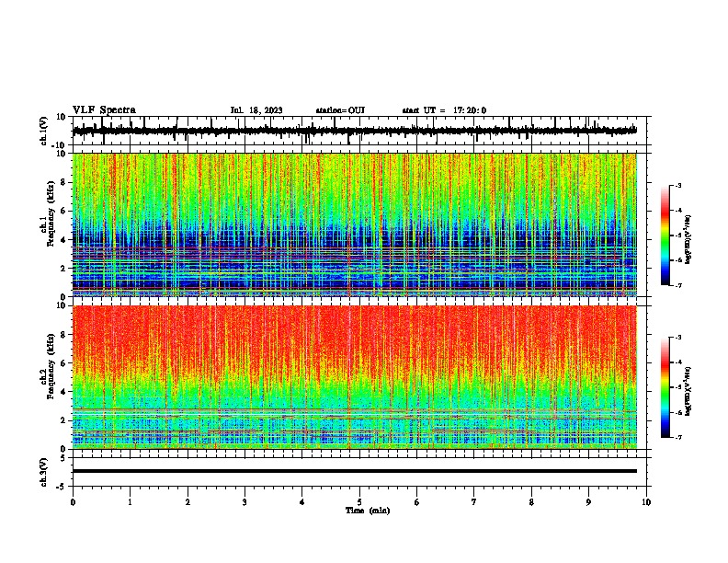Click the "ch.3(V)" axis label
Viewport: 728px width, 563px height.
point(44,472)
